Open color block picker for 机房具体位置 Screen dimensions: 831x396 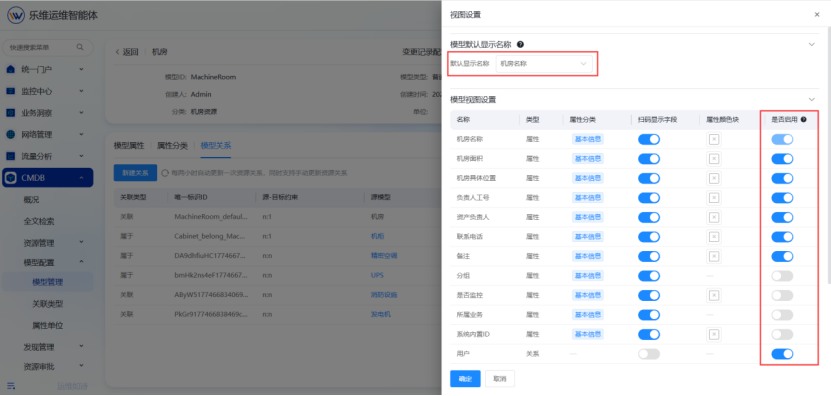714,178
